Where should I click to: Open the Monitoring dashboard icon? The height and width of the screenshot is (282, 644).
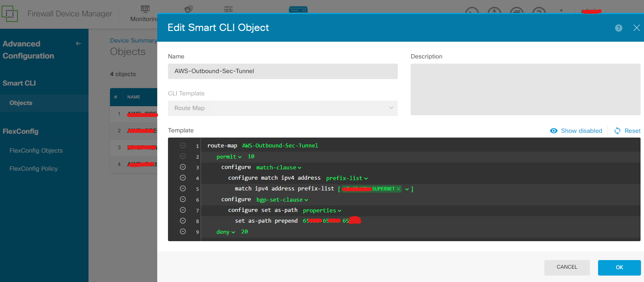[145, 9]
